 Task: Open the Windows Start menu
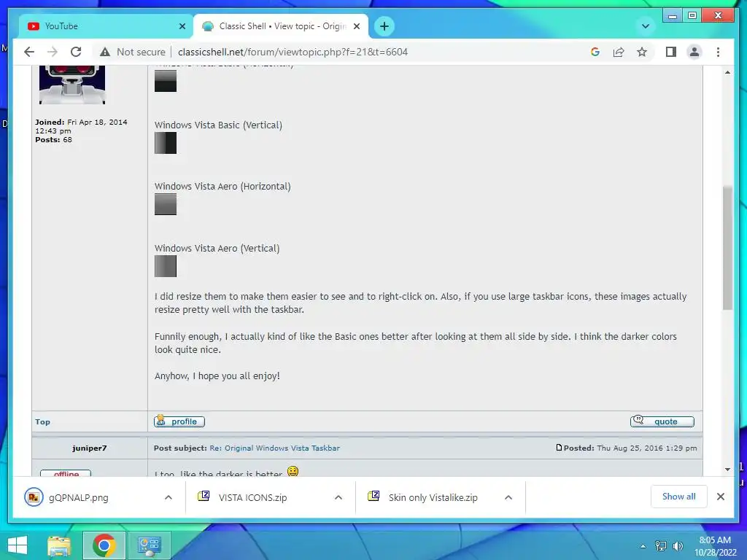pos(18,545)
